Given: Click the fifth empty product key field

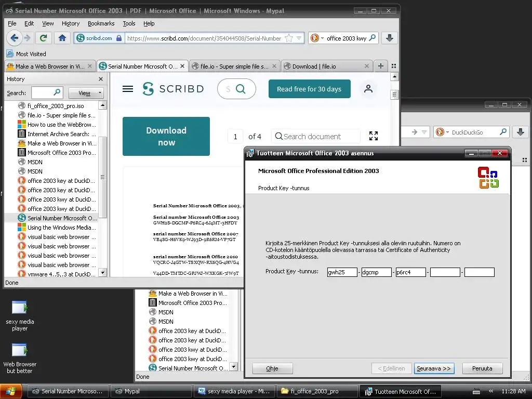Looking at the screenshot, I should coord(479,272).
